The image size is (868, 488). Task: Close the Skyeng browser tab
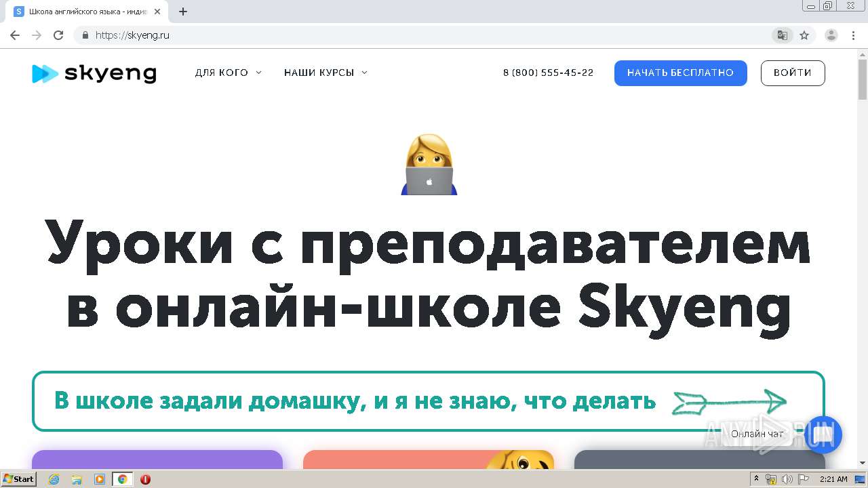click(x=157, y=12)
